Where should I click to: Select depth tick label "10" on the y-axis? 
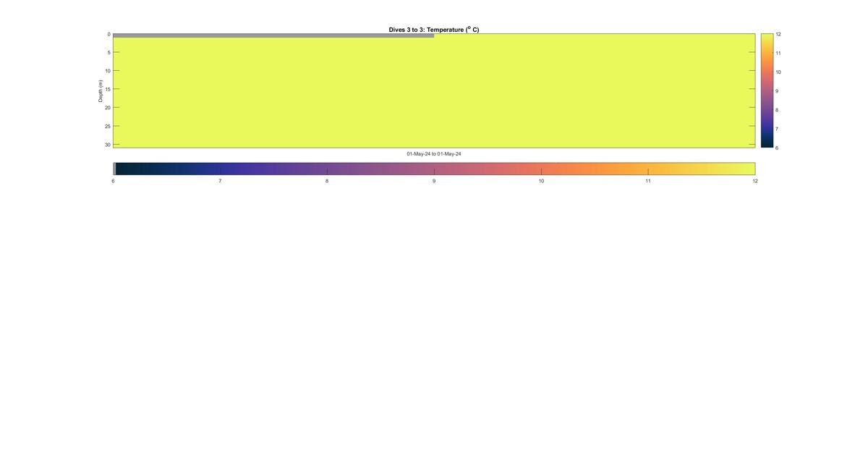point(108,71)
